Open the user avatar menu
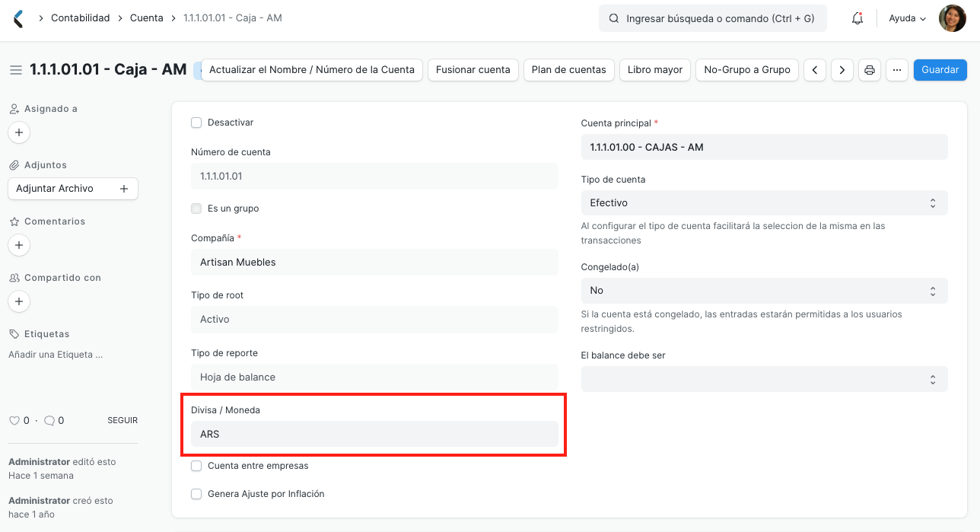This screenshot has width=980, height=532. pyautogui.click(x=953, y=18)
